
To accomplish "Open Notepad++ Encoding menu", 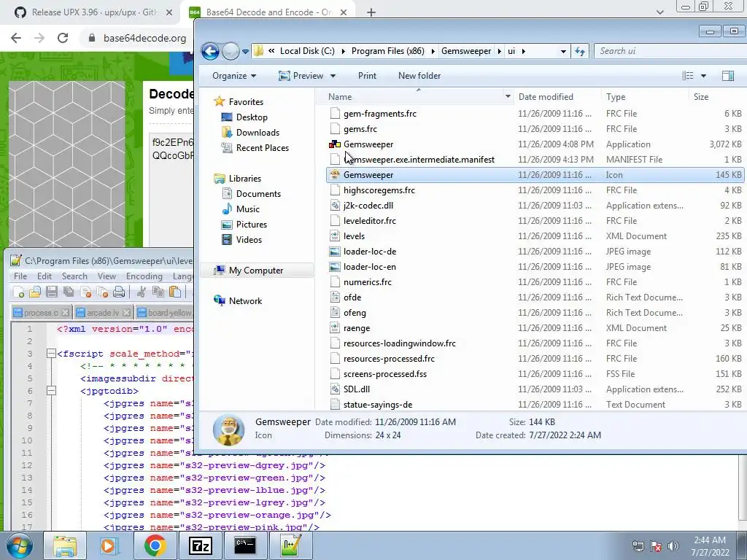I will click(x=144, y=276).
